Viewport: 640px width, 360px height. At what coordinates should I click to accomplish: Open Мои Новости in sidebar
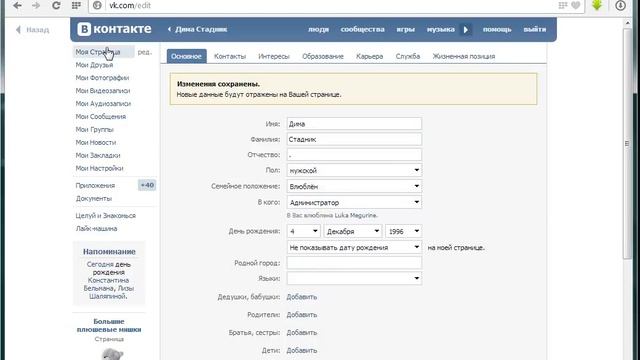(x=96, y=142)
